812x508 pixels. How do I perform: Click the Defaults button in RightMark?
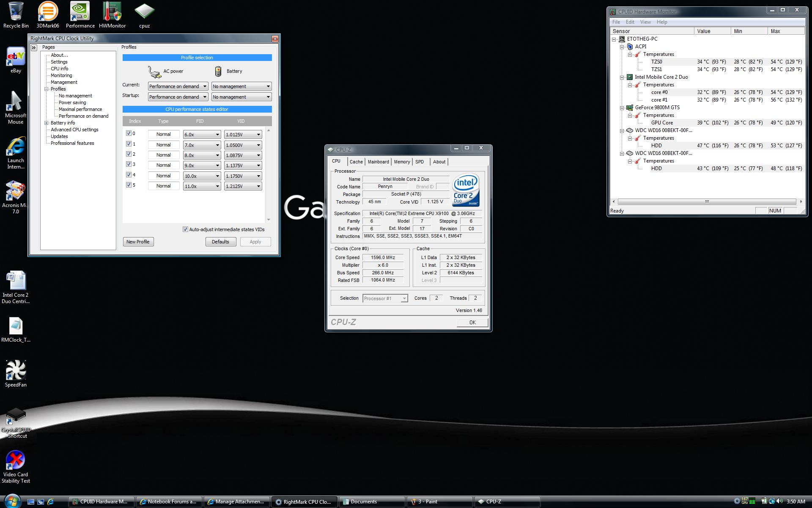click(x=220, y=242)
